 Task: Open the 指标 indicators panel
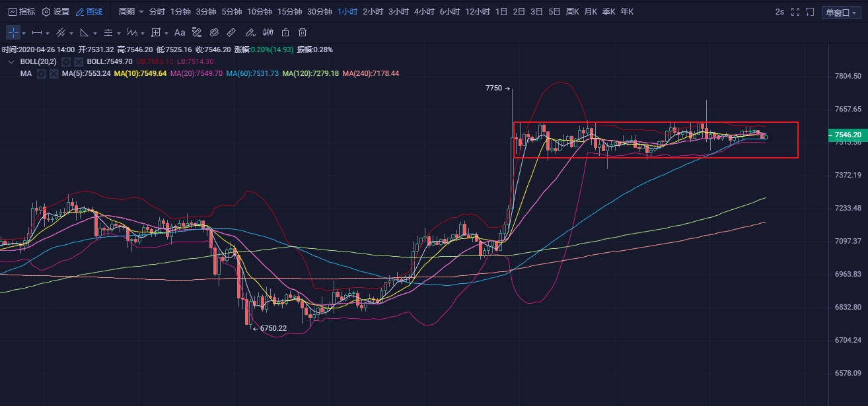[x=22, y=12]
